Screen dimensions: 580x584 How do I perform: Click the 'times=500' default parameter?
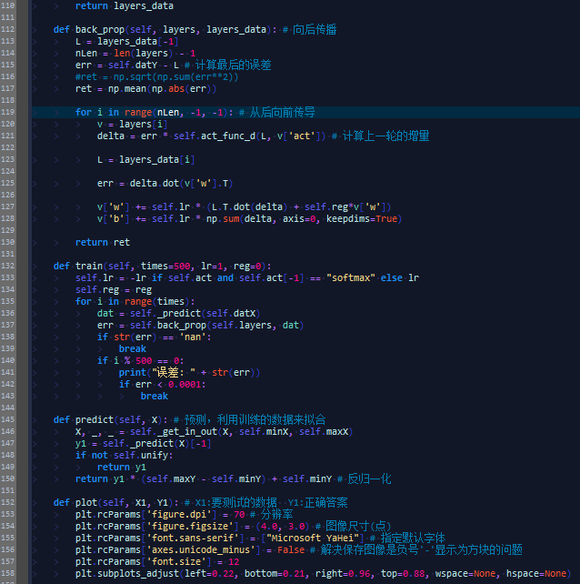pyautogui.click(x=165, y=266)
